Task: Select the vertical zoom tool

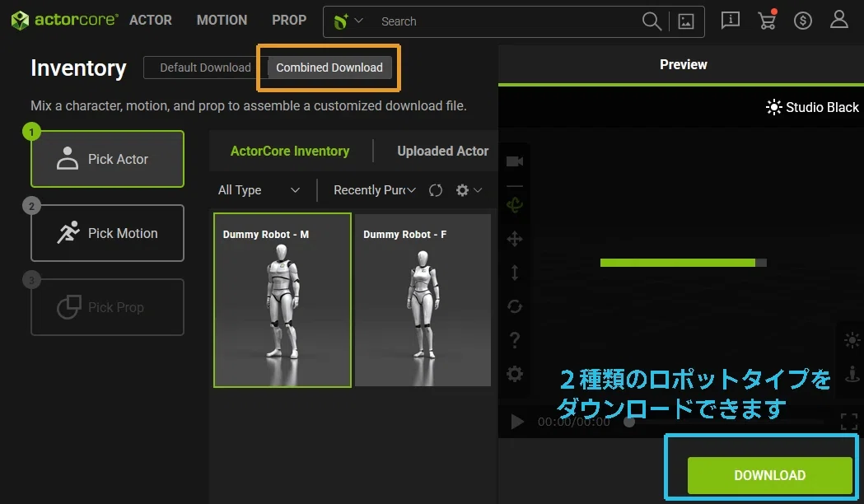Action: click(x=515, y=273)
